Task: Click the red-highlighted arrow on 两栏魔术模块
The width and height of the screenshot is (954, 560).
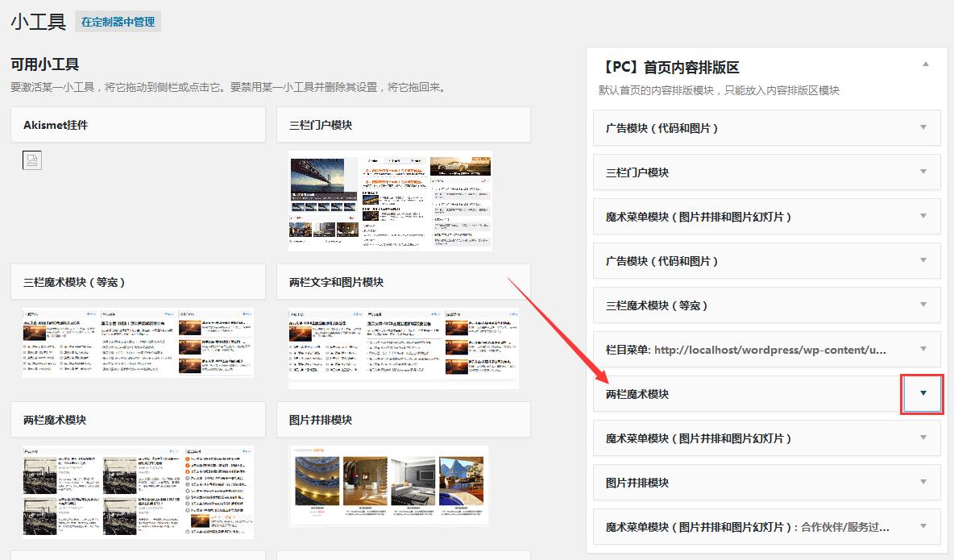Action: click(923, 393)
